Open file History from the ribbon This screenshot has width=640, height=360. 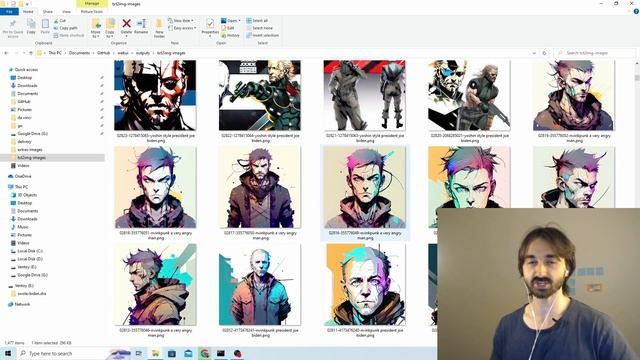coord(230,36)
